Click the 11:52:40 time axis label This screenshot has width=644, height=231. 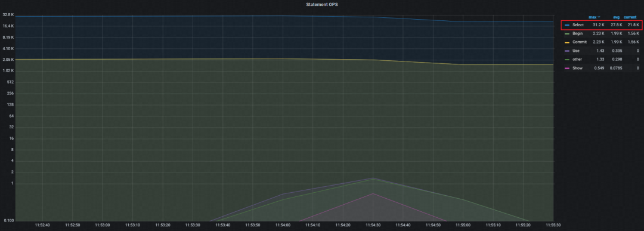click(x=42, y=225)
